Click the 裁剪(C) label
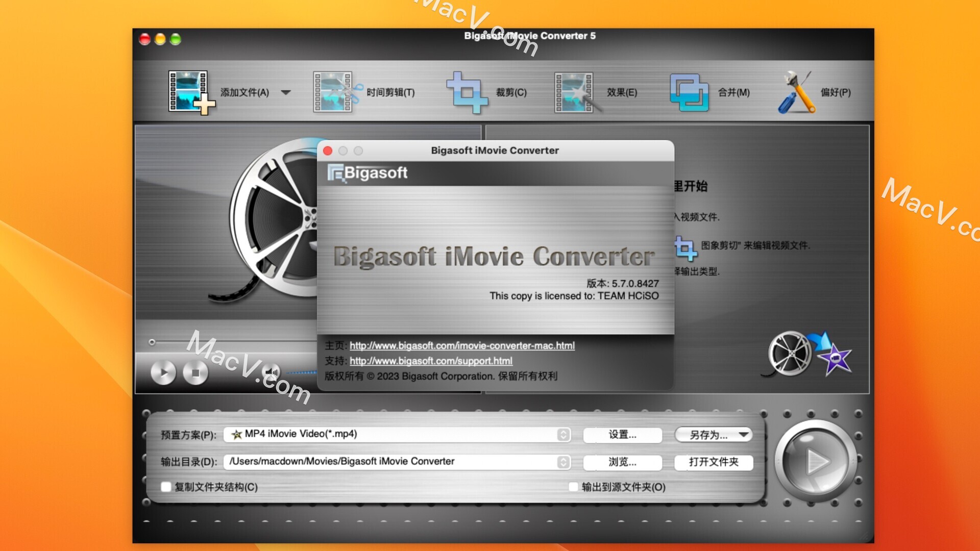The width and height of the screenshot is (980, 551). pyautogui.click(x=511, y=92)
